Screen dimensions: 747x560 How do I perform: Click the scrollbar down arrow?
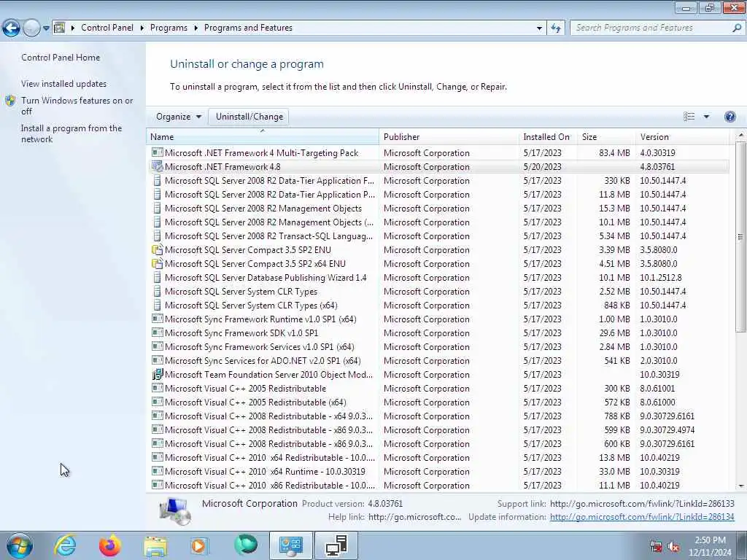click(740, 486)
